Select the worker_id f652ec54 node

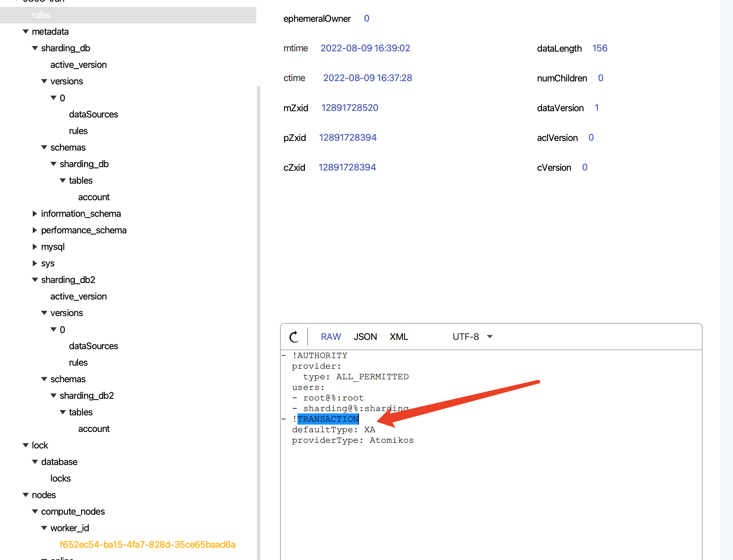[147, 544]
